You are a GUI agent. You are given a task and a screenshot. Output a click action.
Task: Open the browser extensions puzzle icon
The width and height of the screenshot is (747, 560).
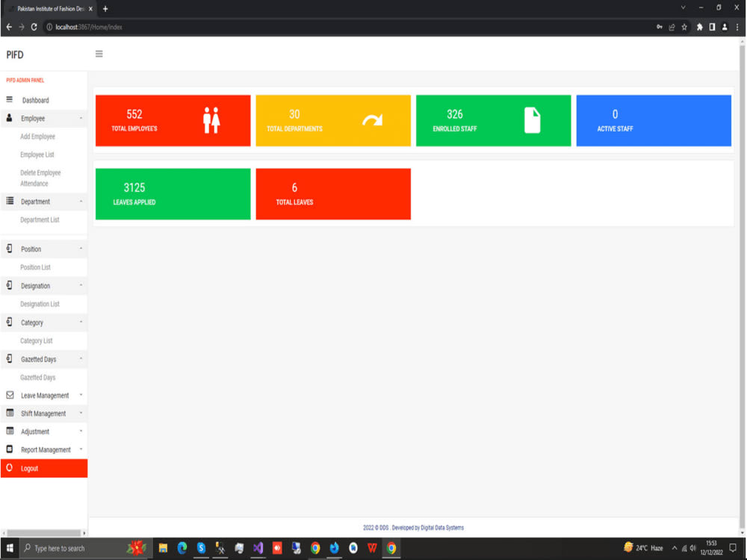(699, 27)
